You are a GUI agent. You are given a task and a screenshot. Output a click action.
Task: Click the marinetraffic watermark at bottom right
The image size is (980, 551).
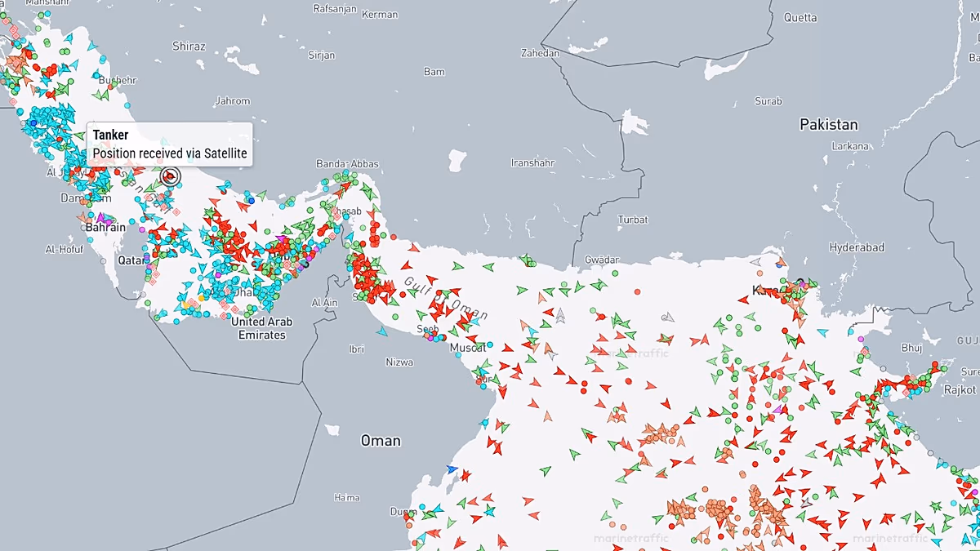(890, 540)
